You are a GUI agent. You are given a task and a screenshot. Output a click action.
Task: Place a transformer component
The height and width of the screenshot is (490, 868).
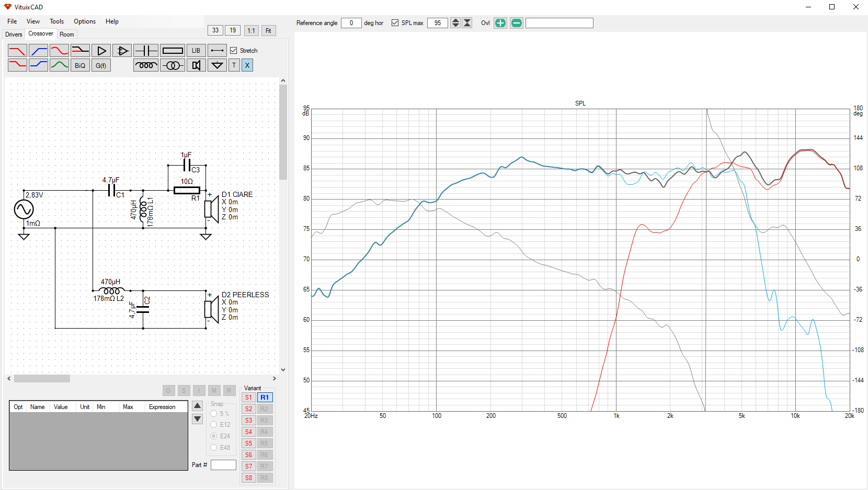click(x=173, y=65)
